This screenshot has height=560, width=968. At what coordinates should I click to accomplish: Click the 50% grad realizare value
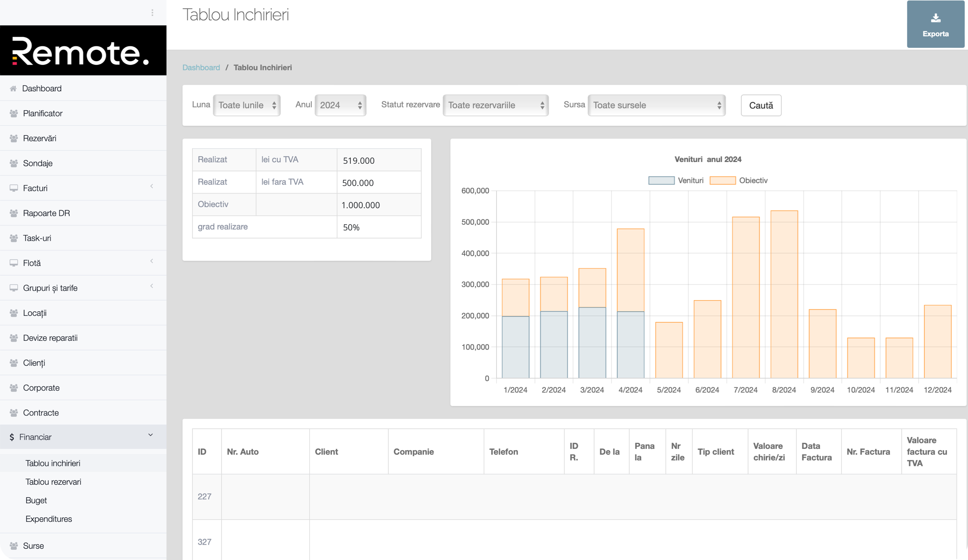(x=351, y=227)
